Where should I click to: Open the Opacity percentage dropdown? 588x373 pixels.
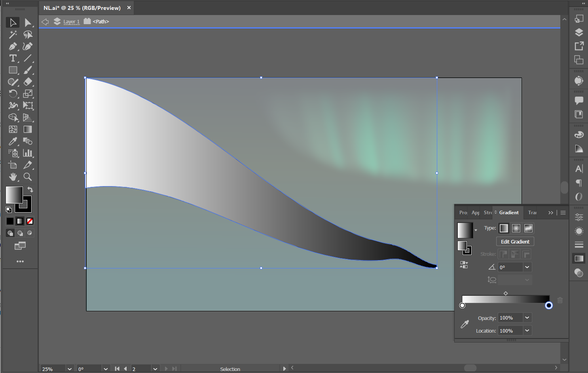pos(527,318)
